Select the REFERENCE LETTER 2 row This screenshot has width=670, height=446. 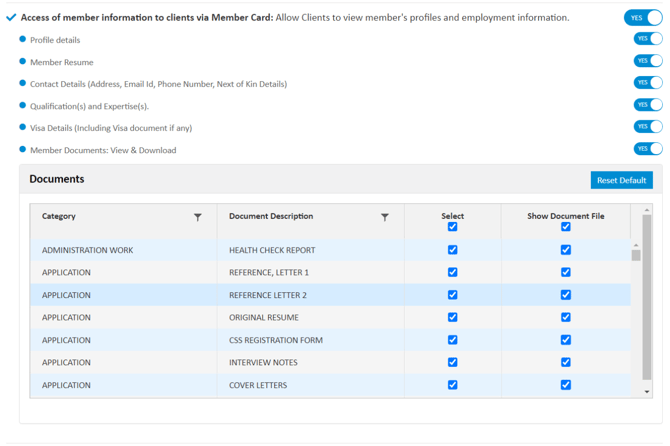[x=330, y=295]
